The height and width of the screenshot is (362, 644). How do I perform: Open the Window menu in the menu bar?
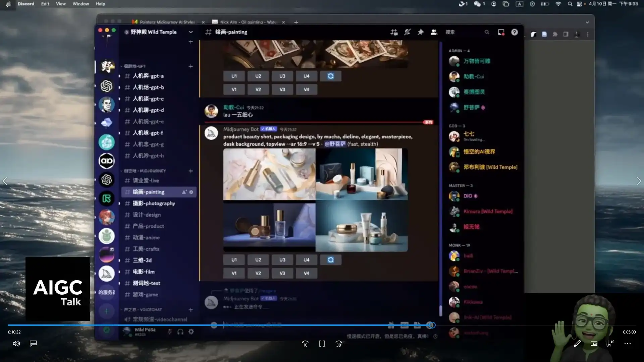point(80,4)
